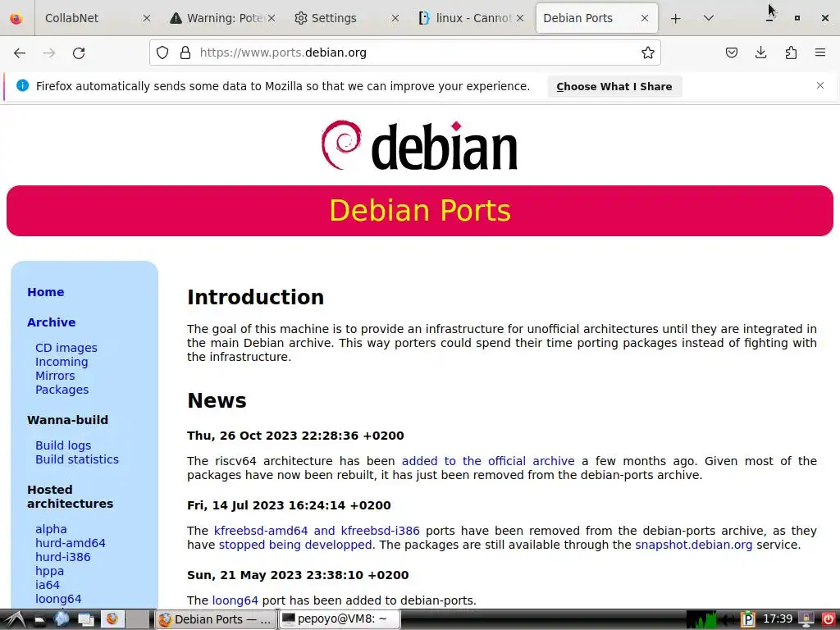Close the Debian Ports tab

[x=645, y=18]
